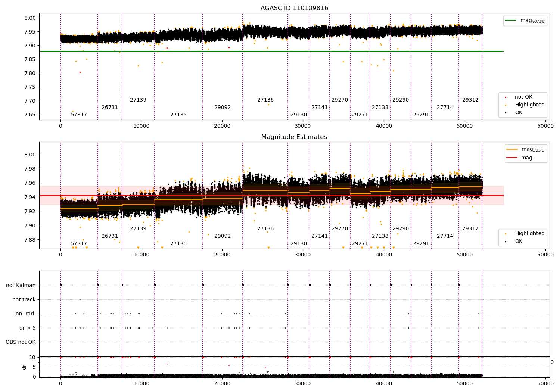This screenshot has width=560, height=392.
Task: Click obsid label 27714 in Magnitude Estimates plot
Action: click(x=445, y=236)
